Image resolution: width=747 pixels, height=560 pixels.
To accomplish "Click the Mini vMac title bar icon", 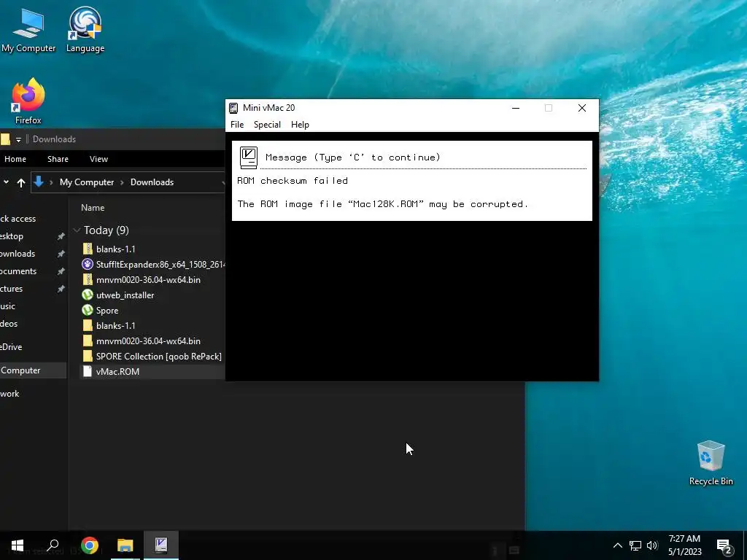I will pos(233,108).
